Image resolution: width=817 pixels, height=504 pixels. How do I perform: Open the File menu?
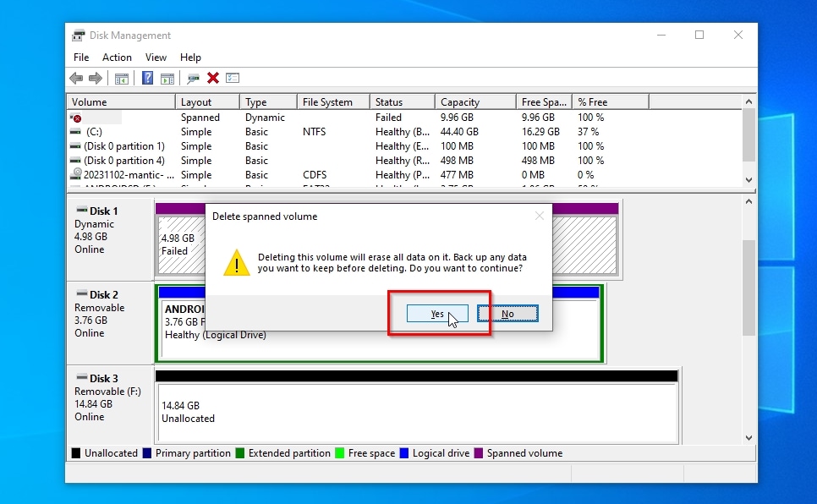(81, 58)
